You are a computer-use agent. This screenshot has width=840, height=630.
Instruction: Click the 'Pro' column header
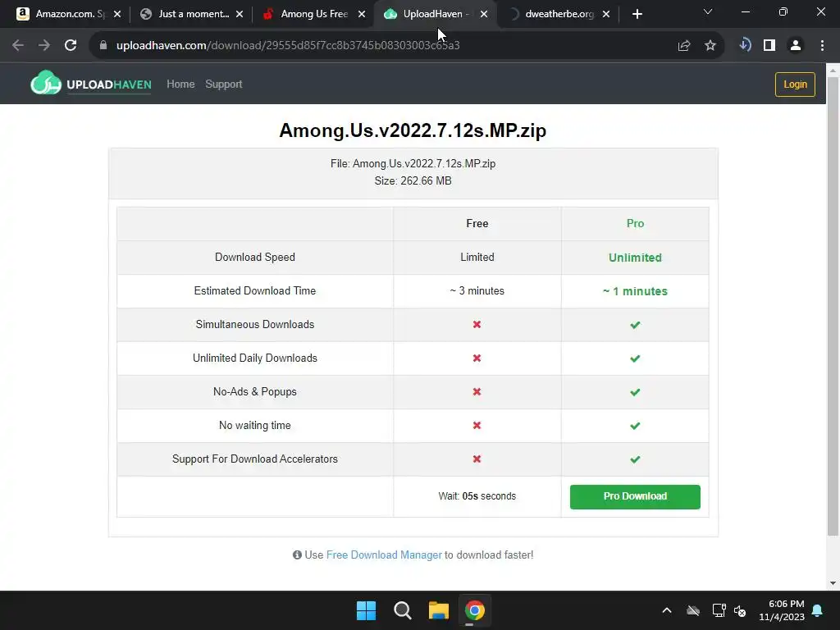[x=635, y=223]
